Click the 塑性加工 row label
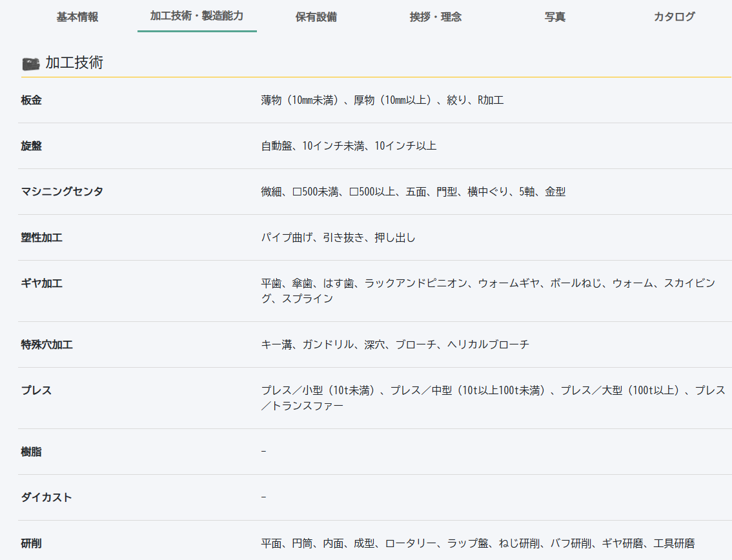The image size is (732, 560). 42,237
